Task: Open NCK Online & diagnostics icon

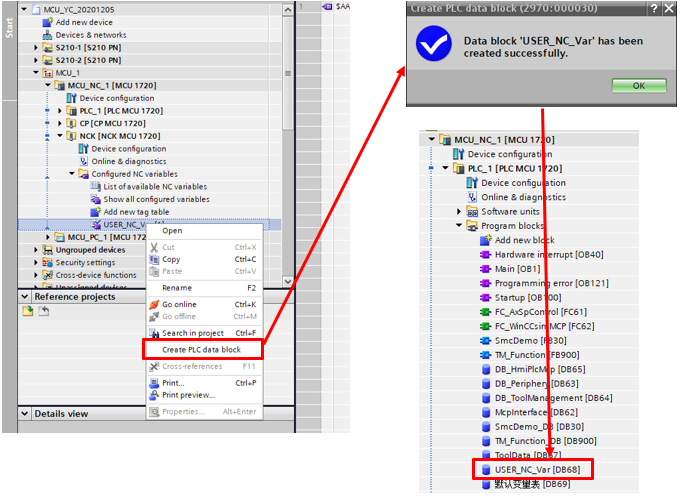Action: (83, 162)
